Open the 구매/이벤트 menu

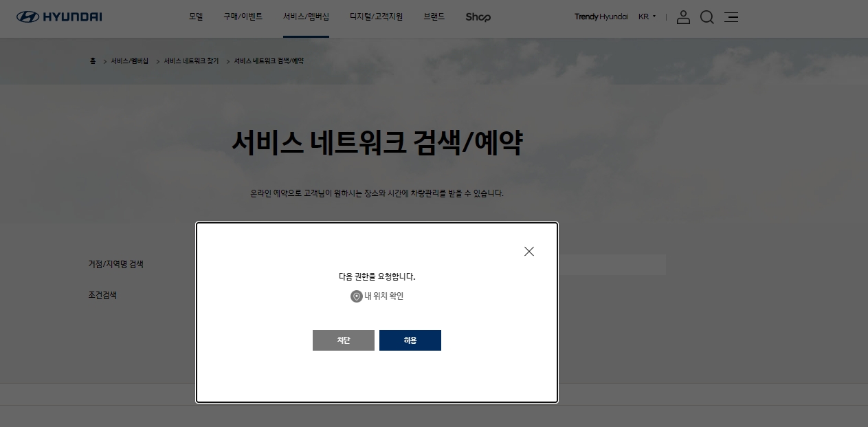tap(241, 17)
